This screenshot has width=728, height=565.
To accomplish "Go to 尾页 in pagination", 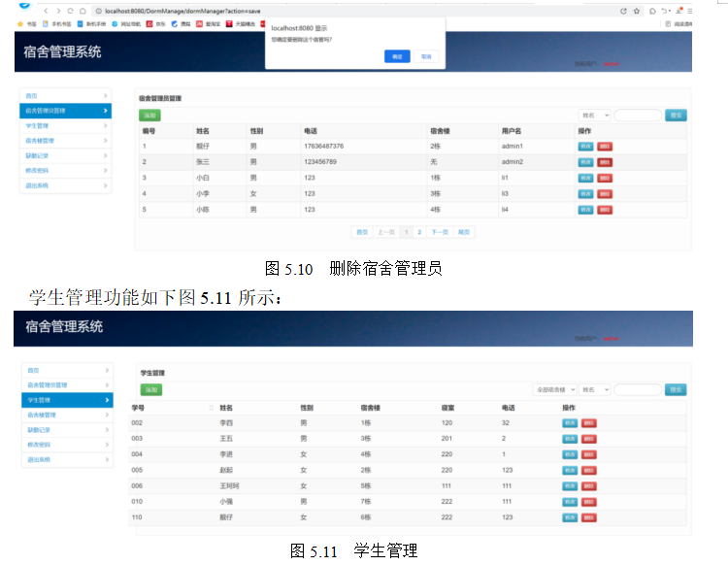I will pyautogui.click(x=463, y=232).
